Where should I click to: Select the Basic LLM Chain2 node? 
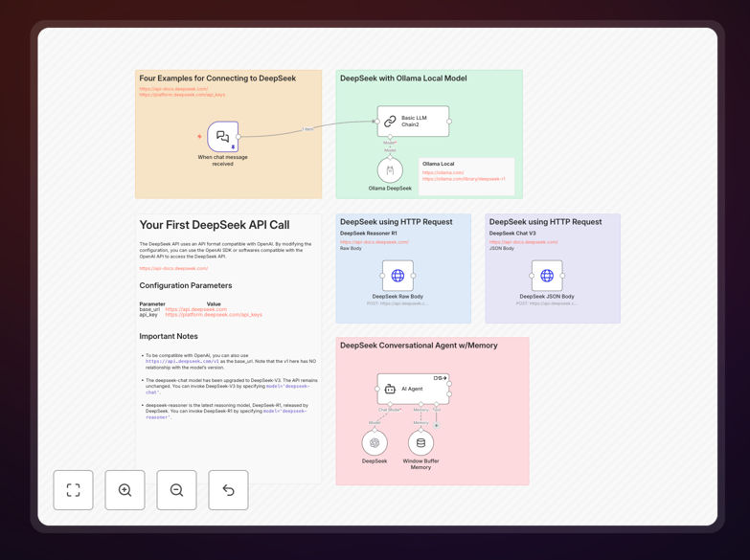(413, 122)
